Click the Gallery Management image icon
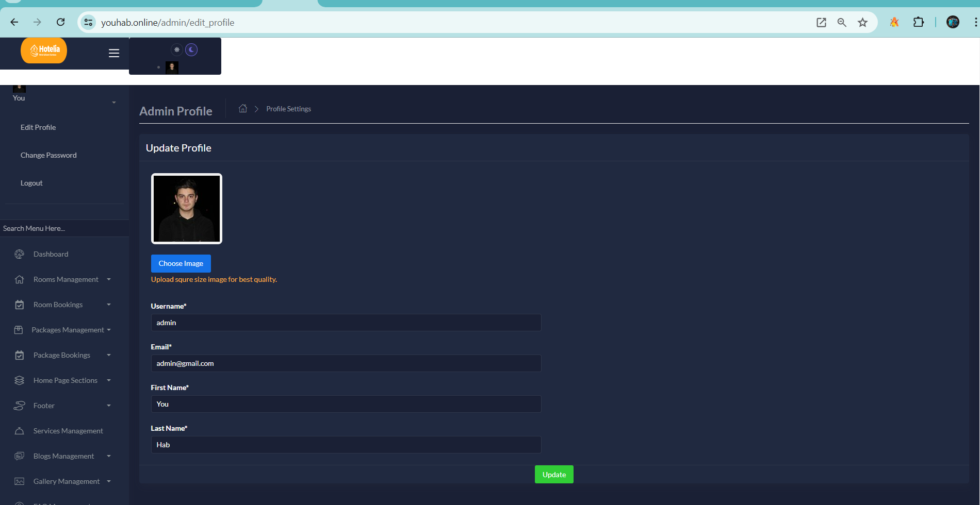The height and width of the screenshot is (505, 980). click(20, 481)
